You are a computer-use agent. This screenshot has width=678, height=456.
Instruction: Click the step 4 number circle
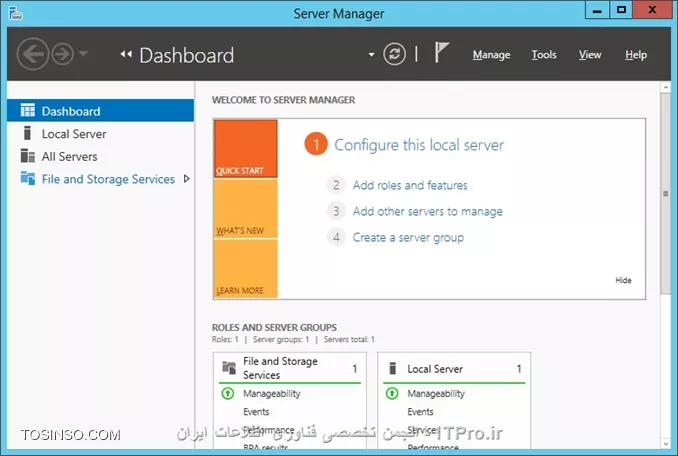(x=336, y=237)
